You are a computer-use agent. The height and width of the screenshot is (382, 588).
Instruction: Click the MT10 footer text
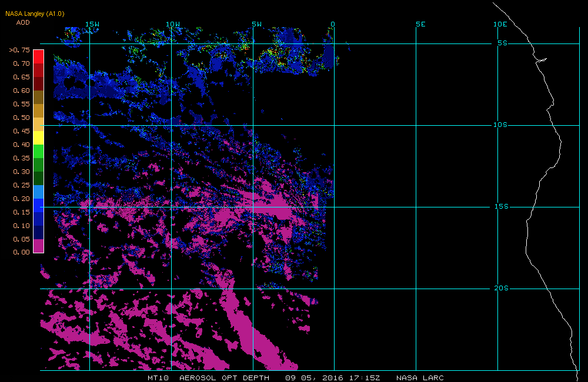click(158, 378)
